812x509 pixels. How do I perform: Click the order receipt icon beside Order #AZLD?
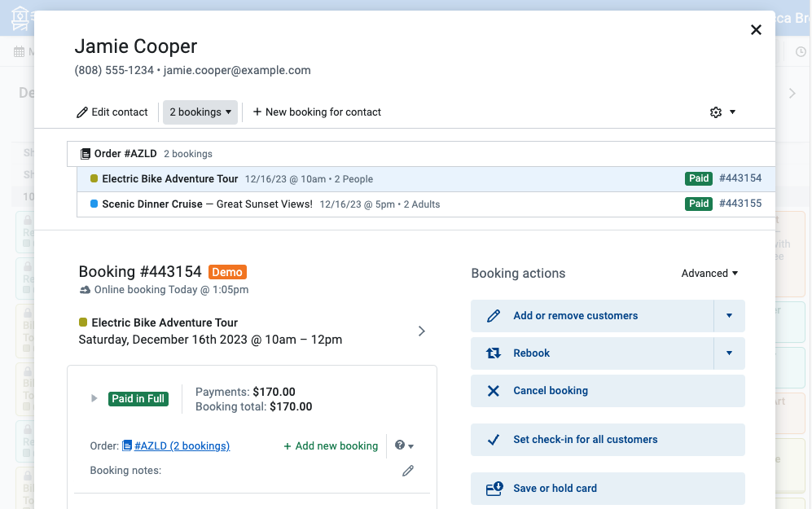tap(85, 153)
